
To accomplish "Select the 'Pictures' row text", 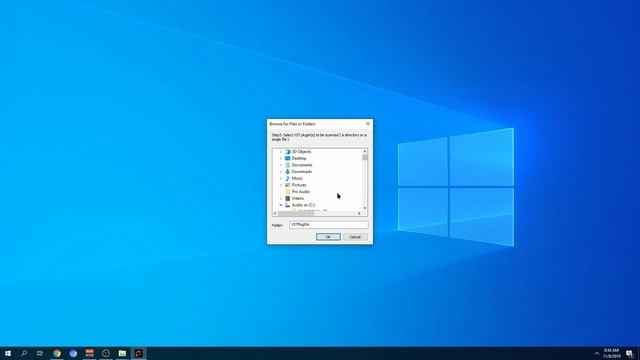I will 299,185.
